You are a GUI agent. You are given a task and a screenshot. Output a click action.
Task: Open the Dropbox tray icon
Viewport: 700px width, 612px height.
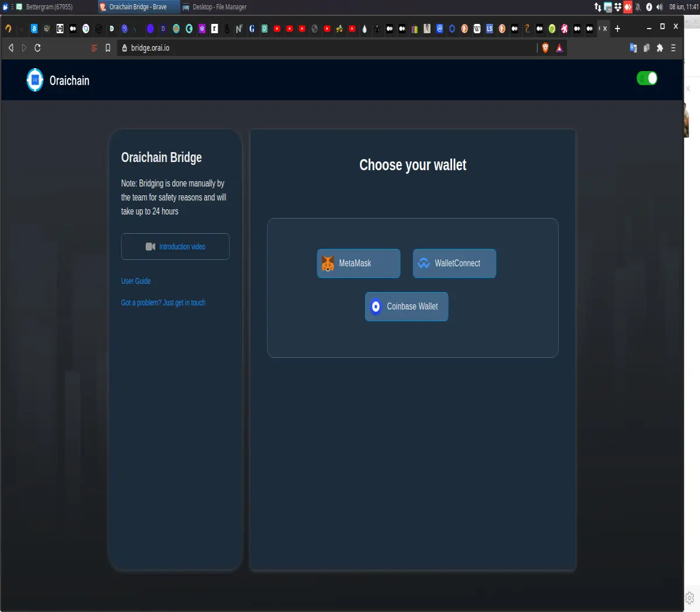618,7
